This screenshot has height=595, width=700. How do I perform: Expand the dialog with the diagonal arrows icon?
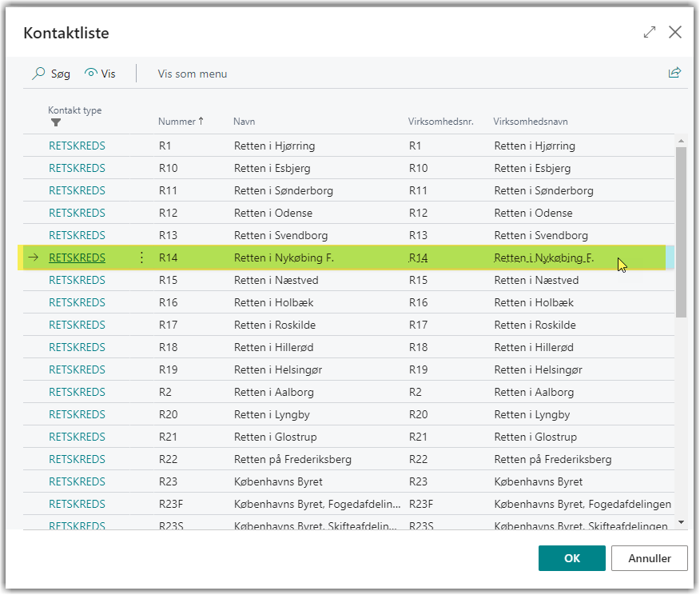(x=650, y=32)
